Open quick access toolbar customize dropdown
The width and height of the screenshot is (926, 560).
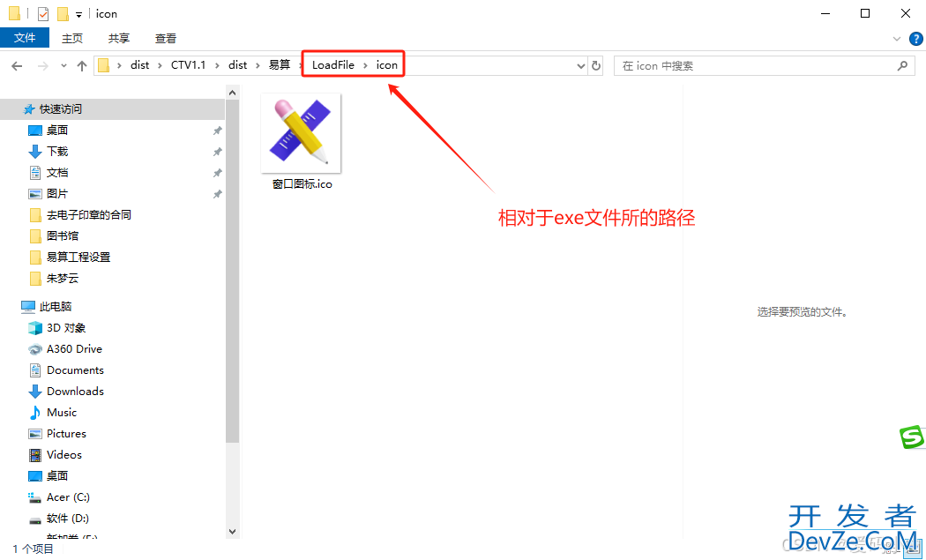(x=78, y=14)
